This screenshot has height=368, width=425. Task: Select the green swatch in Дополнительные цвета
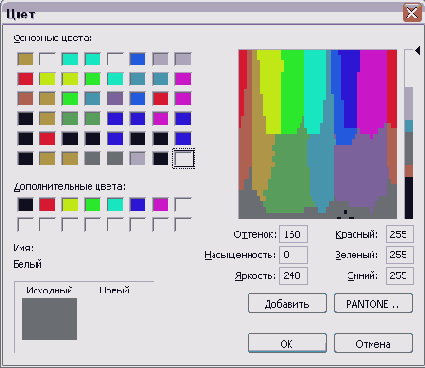(92, 205)
